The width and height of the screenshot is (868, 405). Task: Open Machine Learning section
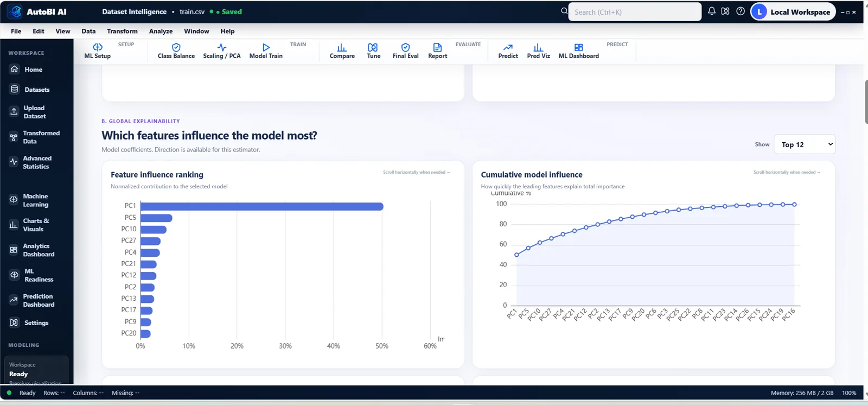[x=36, y=200]
